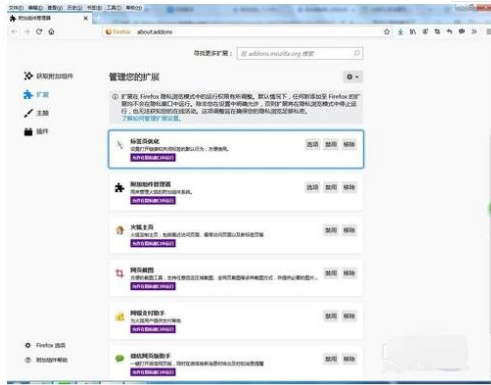491x385 pixels.
Task: Open the 历史 menu
Action: coord(75,7)
